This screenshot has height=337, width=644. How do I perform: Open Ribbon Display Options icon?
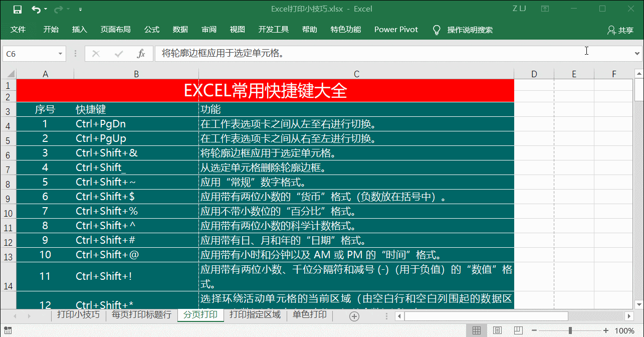pos(545,9)
